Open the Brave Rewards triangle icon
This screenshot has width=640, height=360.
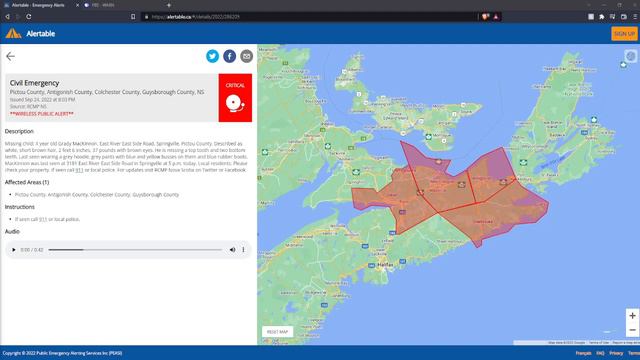pos(496,17)
